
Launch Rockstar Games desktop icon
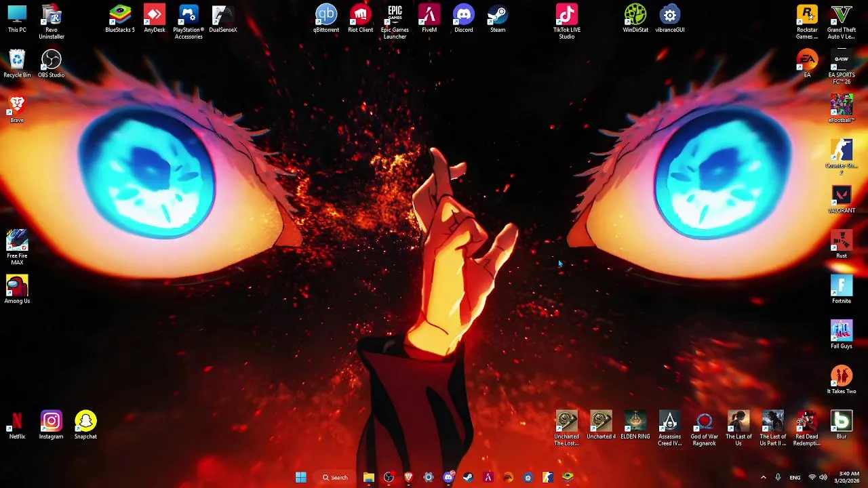pos(807,22)
